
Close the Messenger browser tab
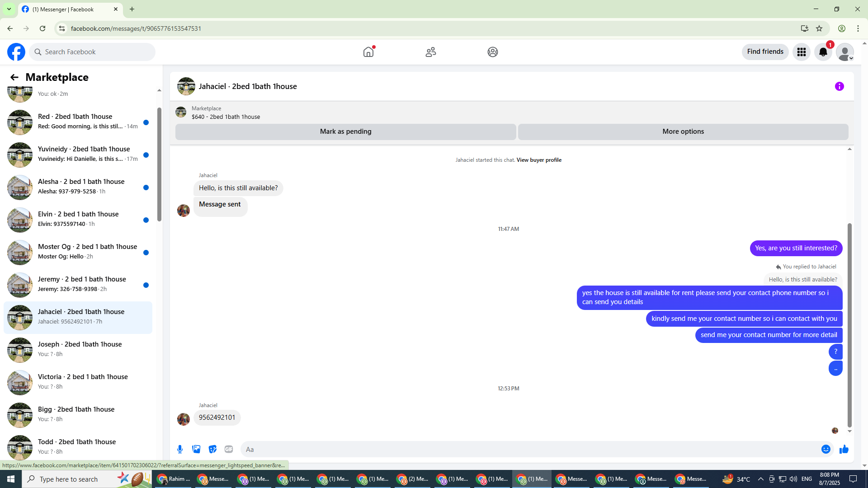pyautogui.click(x=116, y=9)
